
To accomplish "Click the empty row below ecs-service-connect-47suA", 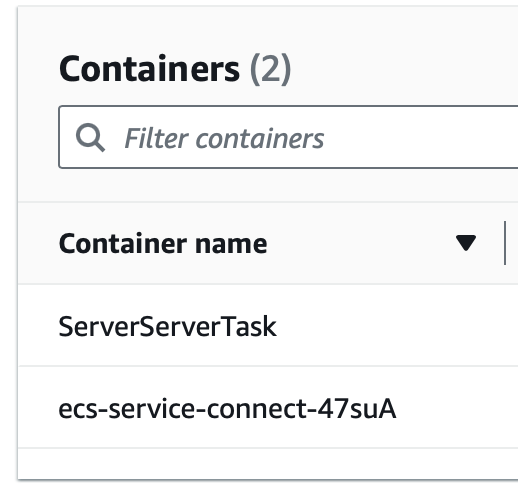I will pos(268,464).
